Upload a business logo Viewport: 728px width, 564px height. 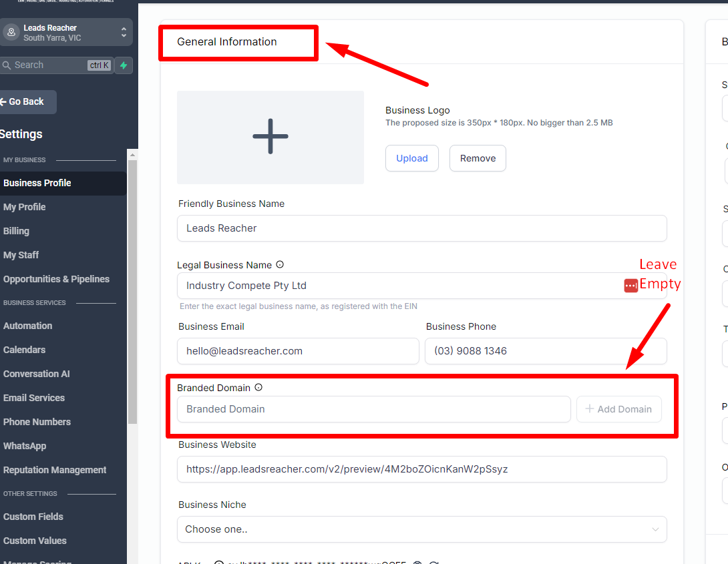[412, 158]
